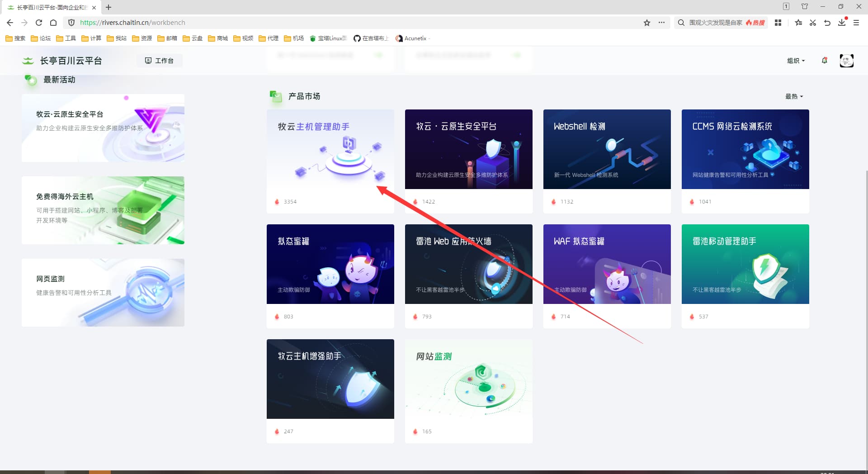
Task: Open the 牧云主机管理助手 product card
Action: click(x=330, y=161)
